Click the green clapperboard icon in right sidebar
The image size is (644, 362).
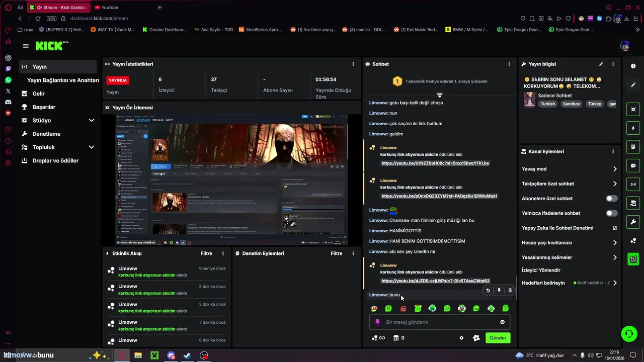point(633,259)
